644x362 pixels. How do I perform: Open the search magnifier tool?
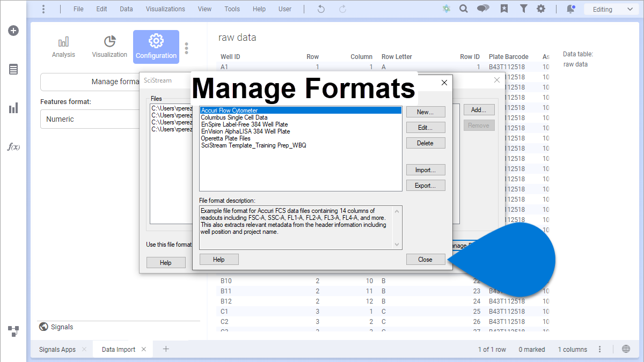click(464, 9)
